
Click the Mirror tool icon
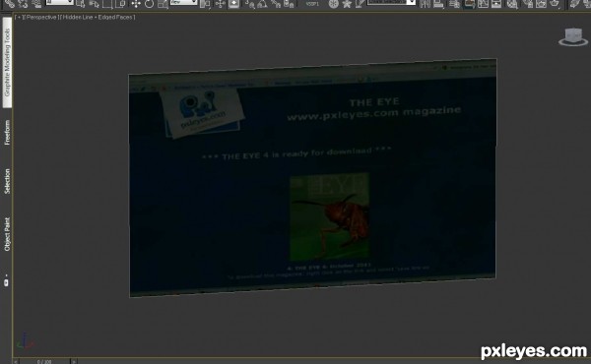(425, 4)
